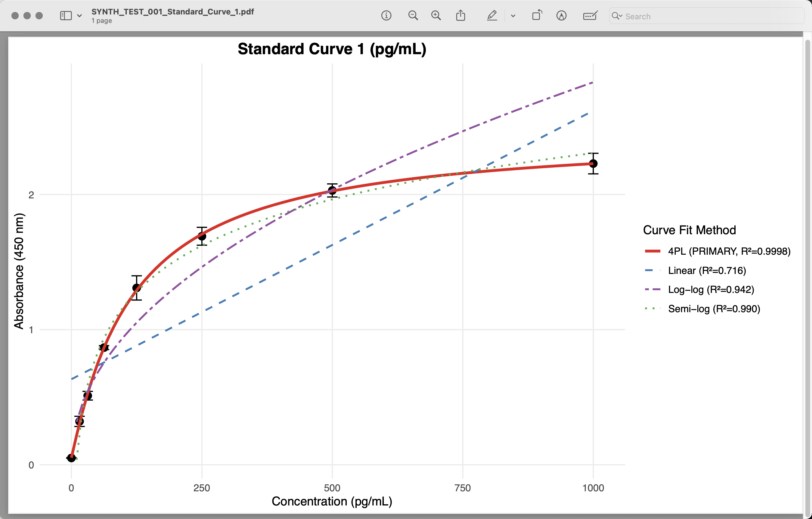Open the Share menu
This screenshot has height=519, width=812.
click(x=461, y=16)
